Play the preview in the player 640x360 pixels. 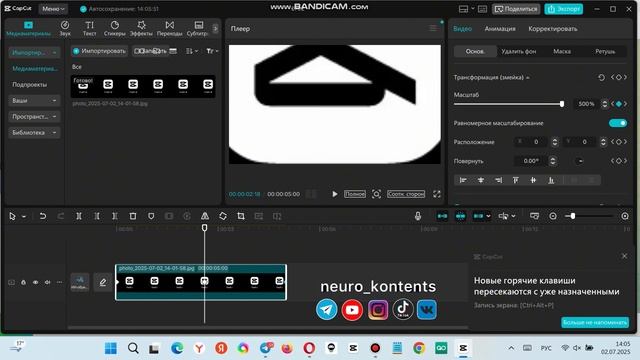coord(335,194)
